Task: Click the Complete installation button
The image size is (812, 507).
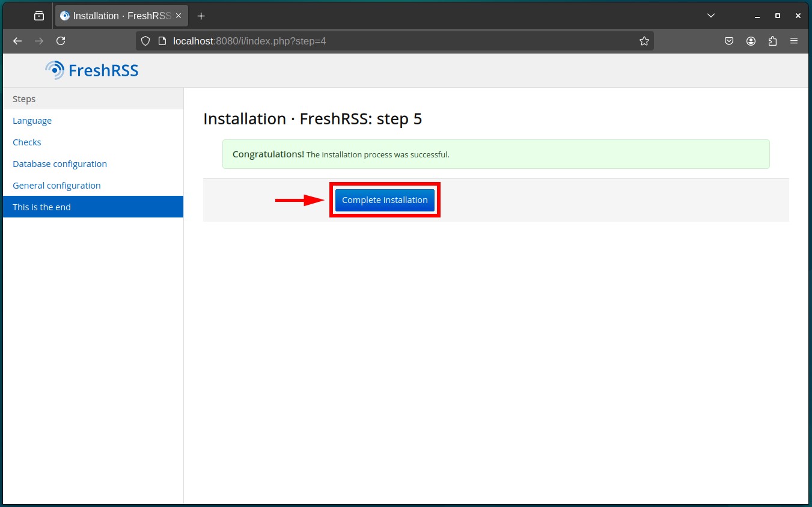Action: click(x=385, y=200)
